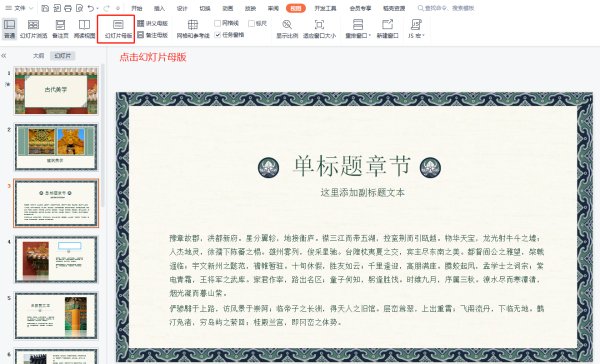Expand Arrange Windows (重排窗口) dropdown arrow

click(x=370, y=36)
